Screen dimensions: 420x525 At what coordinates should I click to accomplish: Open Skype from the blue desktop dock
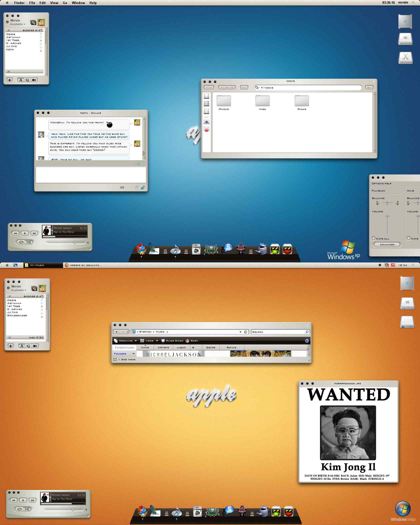[x=227, y=248]
